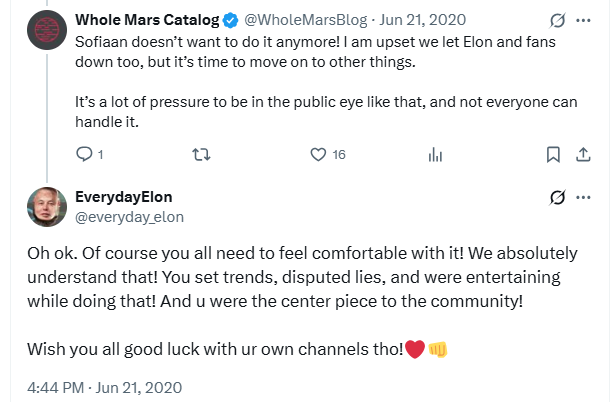Viewport: 613px width, 402px height.
Task: Share the Whole Mars Catalog tweet
Action: click(x=583, y=154)
